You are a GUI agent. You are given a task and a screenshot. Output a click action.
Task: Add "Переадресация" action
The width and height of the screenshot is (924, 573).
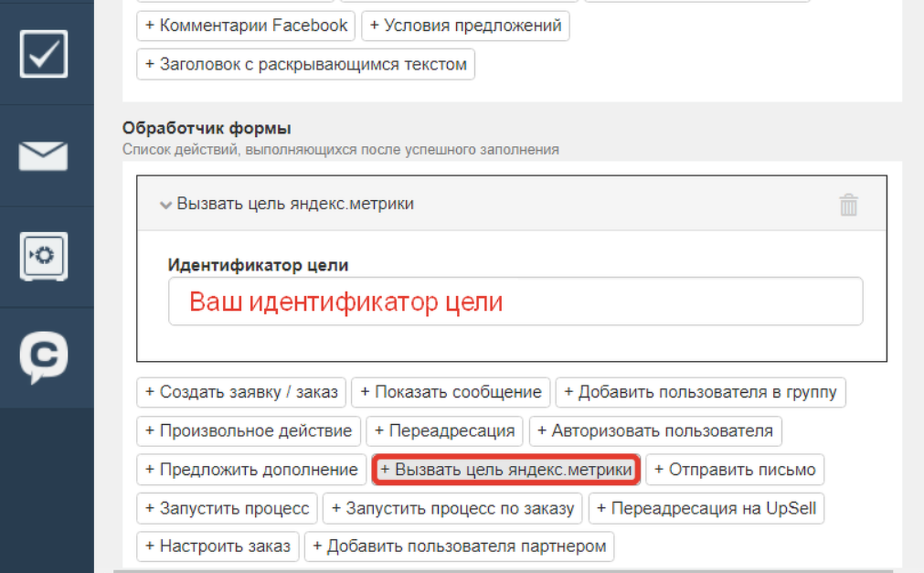[x=445, y=431]
